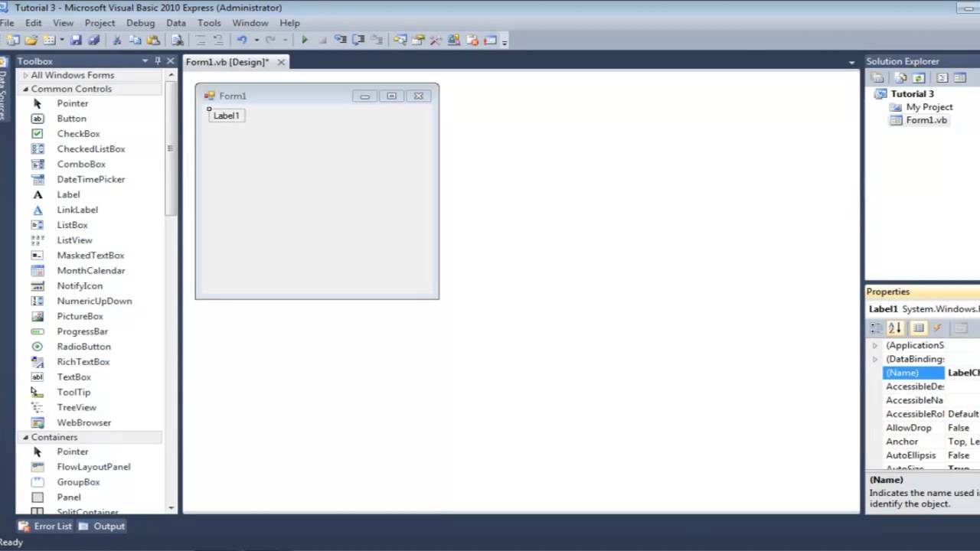Viewport: 980px width, 551px height.
Task: Collapse the Containers toolbox group
Action: (25, 437)
